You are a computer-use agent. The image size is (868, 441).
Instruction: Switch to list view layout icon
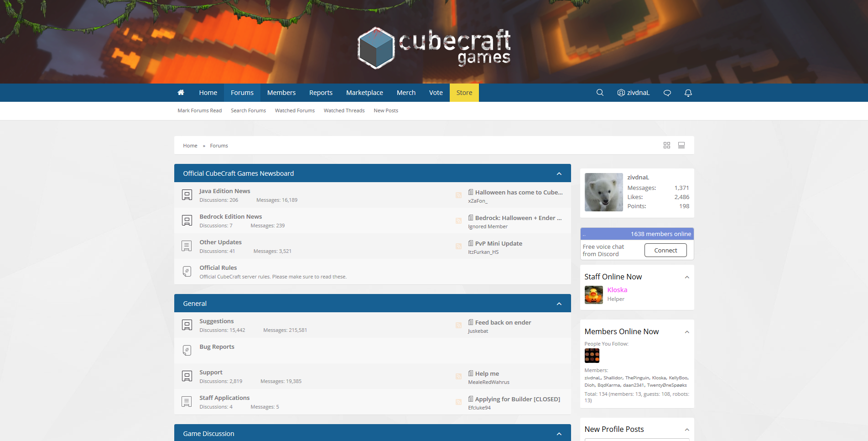pos(681,145)
